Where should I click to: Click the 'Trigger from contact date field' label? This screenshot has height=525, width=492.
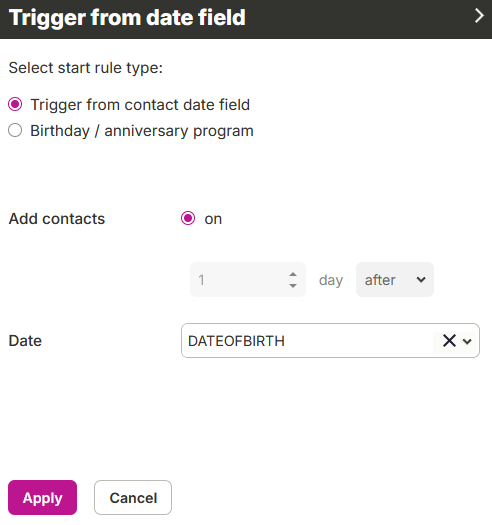(x=140, y=104)
